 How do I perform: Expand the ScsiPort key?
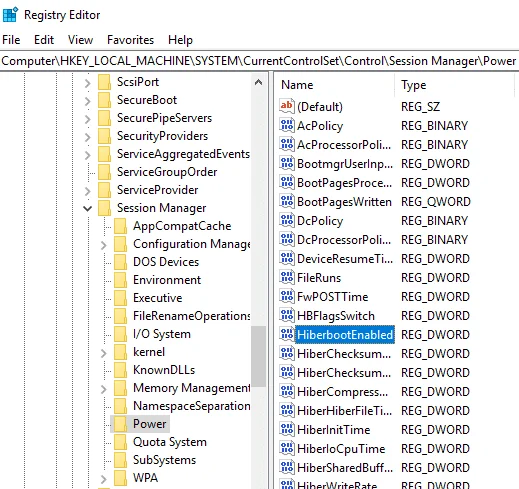[88, 83]
